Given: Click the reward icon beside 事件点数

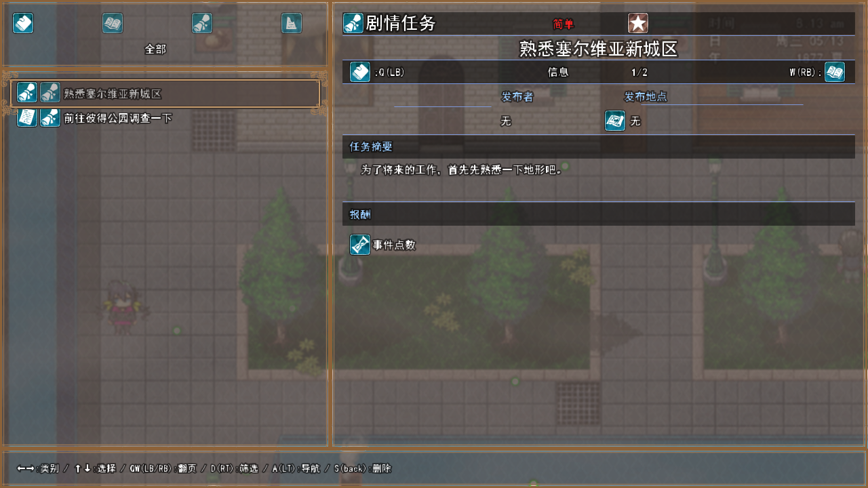Looking at the screenshot, I should 360,245.
